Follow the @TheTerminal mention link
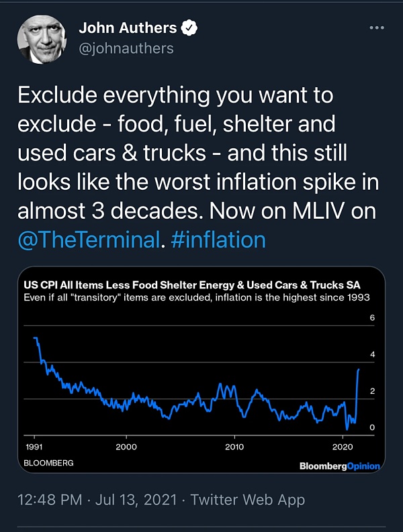Image resolution: width=403 pixels, height=532 pixels. tap(89, 240)
